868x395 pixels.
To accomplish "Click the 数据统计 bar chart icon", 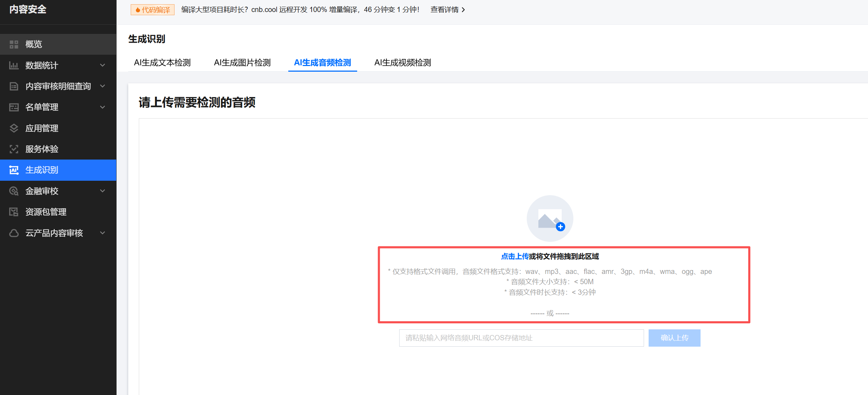I will 14,65.
